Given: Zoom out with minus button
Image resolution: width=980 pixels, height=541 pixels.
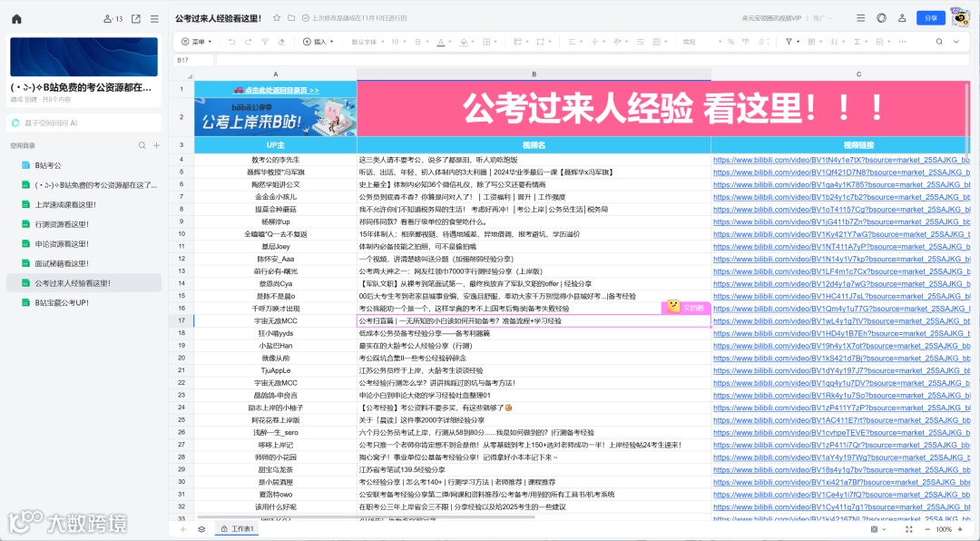Looking at the screenshot, I should (928, 529).
